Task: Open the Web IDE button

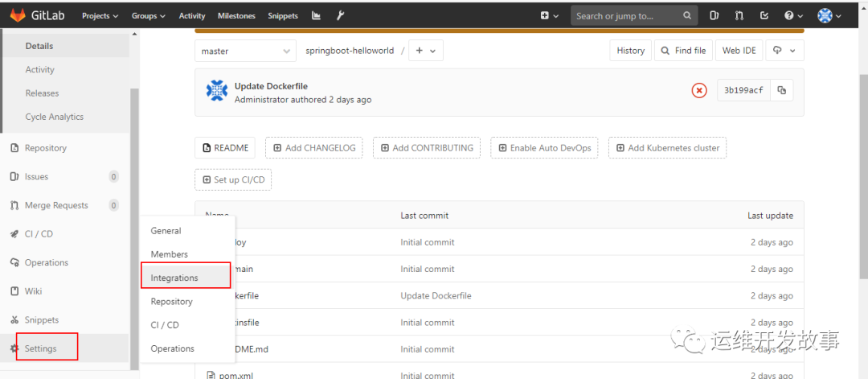Action: tap(739, 51)
